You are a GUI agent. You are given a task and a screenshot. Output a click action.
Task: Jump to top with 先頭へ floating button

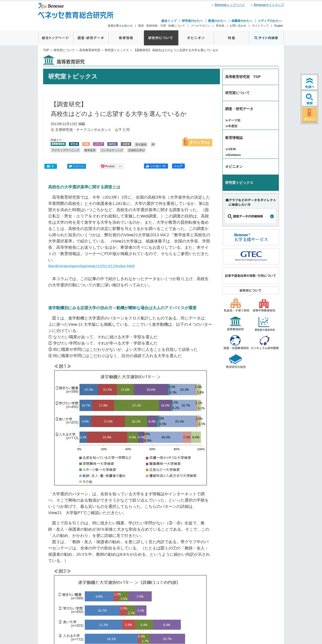tap(309, 83)
